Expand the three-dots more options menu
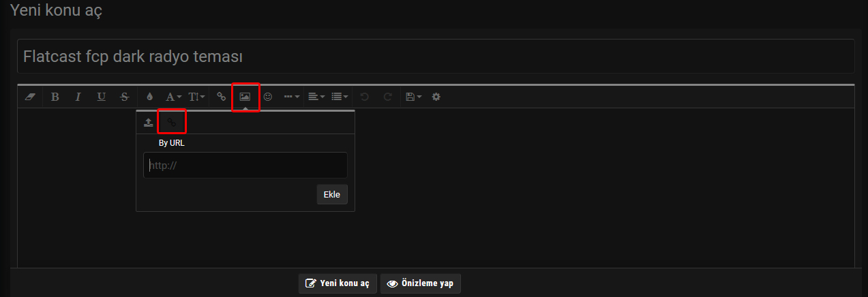Viewport: 868px width, 297px height. 291,97
